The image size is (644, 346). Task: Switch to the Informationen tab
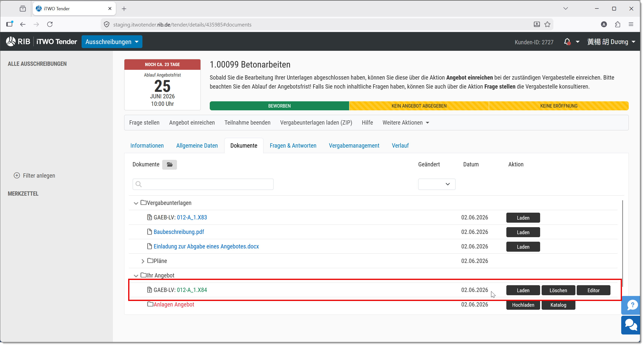coord(147,146)
